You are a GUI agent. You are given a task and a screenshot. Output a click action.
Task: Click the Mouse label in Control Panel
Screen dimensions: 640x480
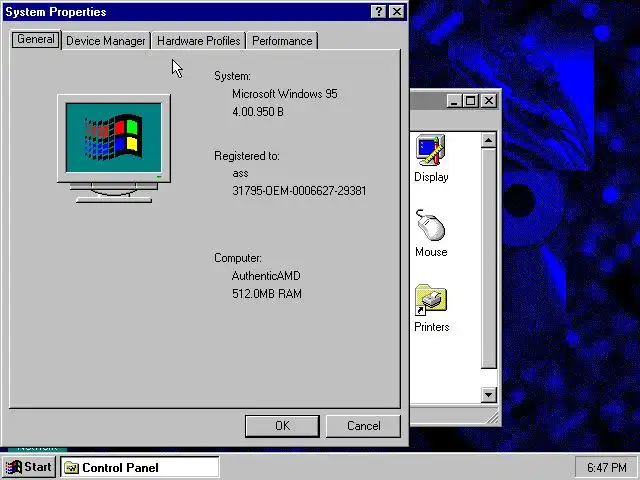pyautogui.click(x=431, y=252)
